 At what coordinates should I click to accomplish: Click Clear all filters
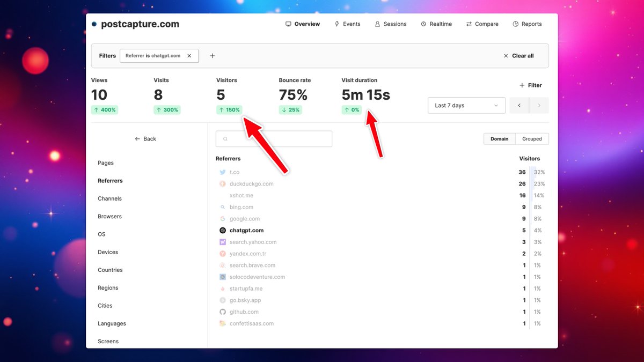pos(518,56)
